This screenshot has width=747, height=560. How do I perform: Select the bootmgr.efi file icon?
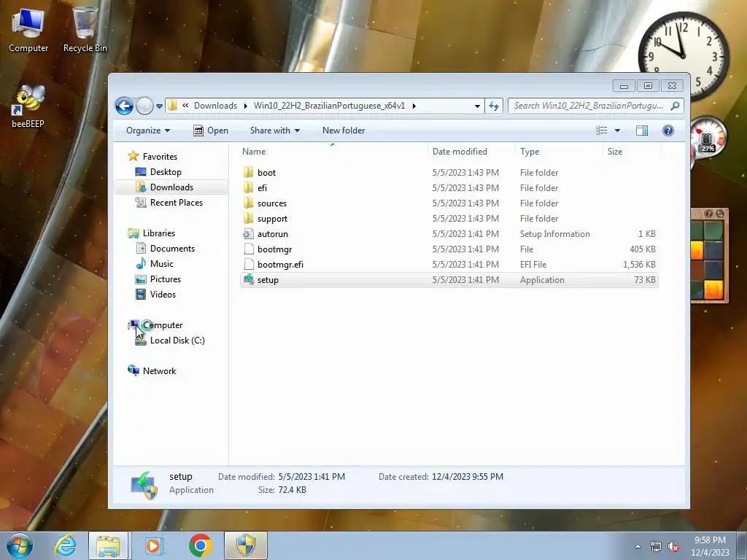click(x=248, y=264)
